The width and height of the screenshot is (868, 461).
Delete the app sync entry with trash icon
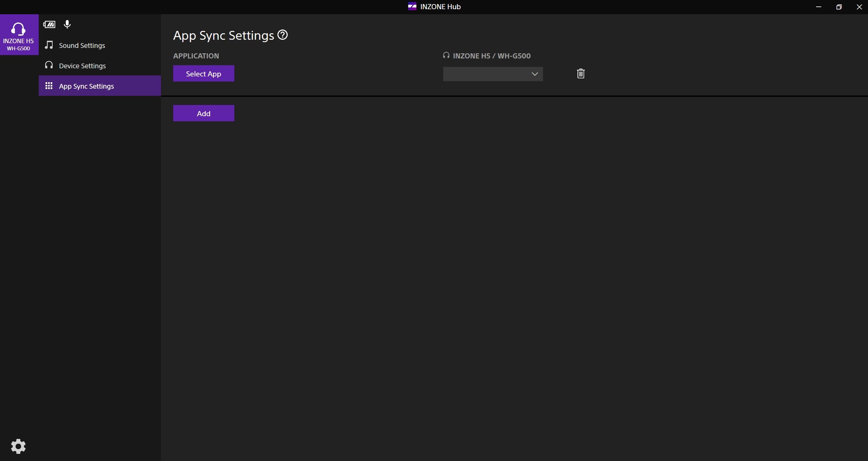(581, 74)
